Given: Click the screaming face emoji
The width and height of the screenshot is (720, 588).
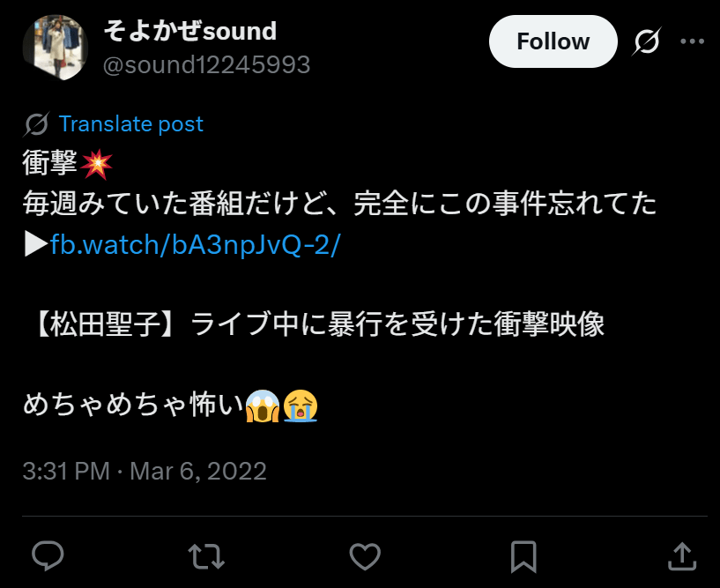Looking at the screenshot, I should [x=264, y=405].
